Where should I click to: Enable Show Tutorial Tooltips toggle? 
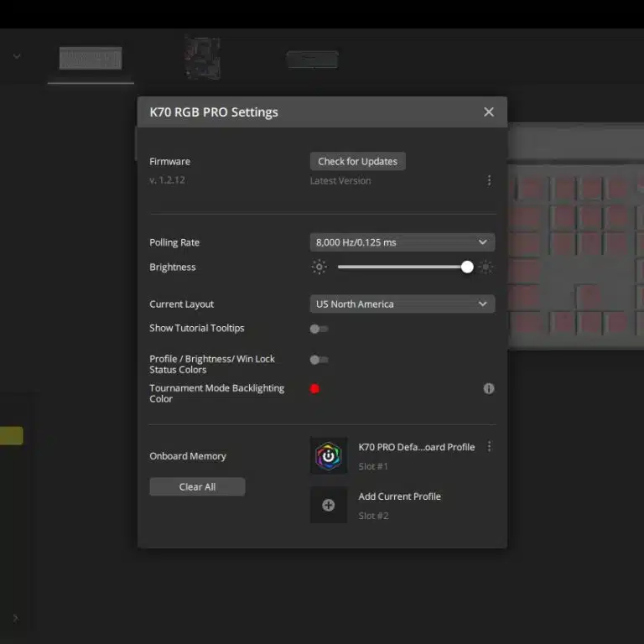(x=319, y=329)
